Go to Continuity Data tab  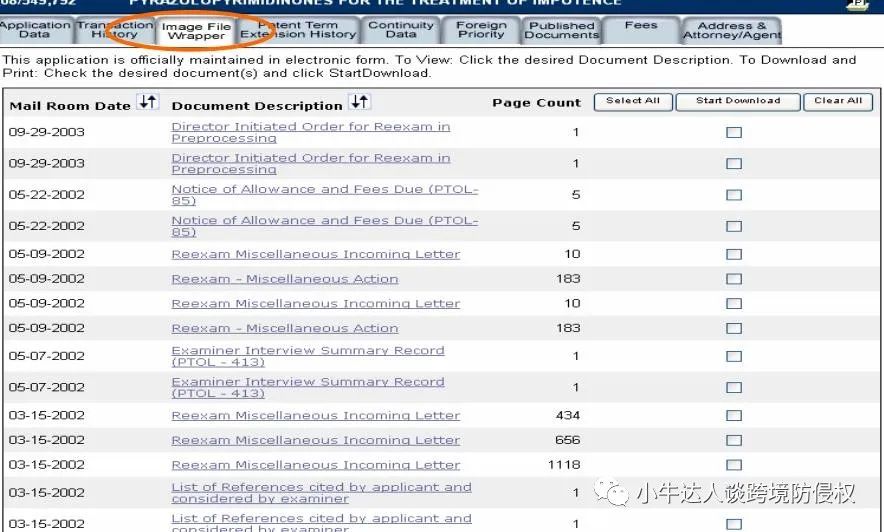tap(401, 30)
